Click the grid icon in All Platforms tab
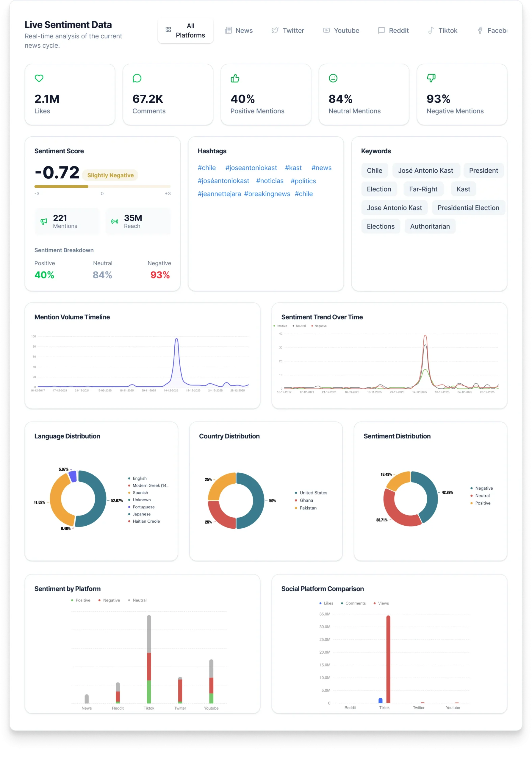 tap(168, 30)
